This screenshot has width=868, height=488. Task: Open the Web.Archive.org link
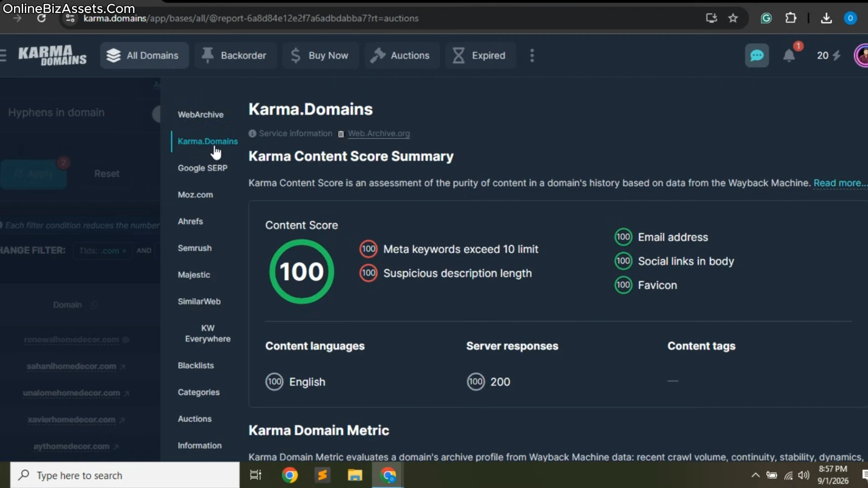[379, 134]
